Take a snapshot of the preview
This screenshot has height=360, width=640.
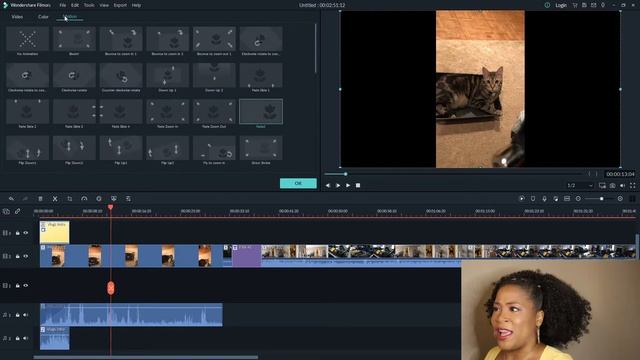612,185
